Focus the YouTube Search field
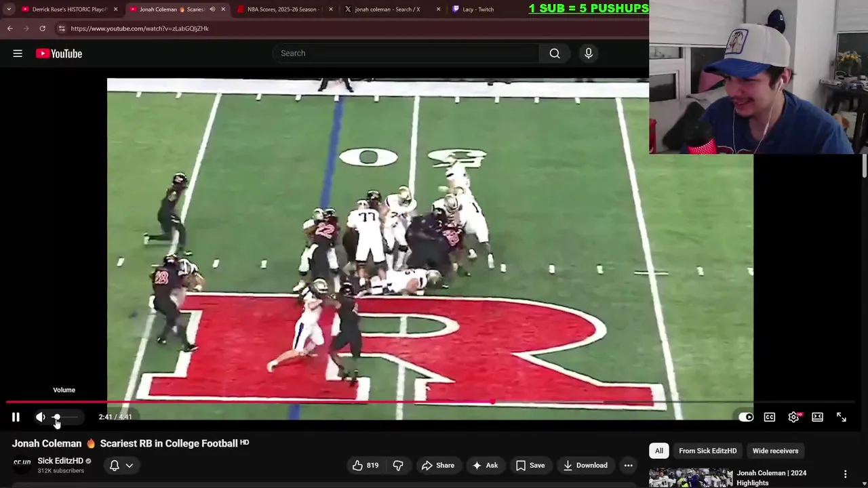This screenshot has height=488, width=868. 406,53
